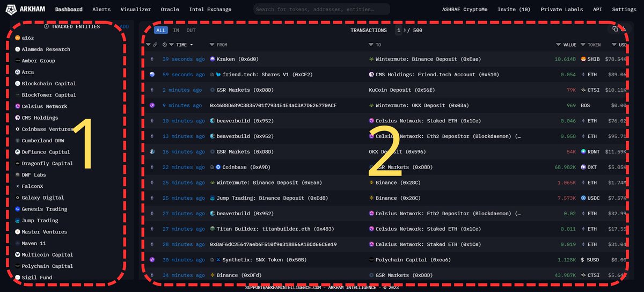644x292 pixels.
Task: Click the Amber Group logo icon
Action: pos(18,61)
